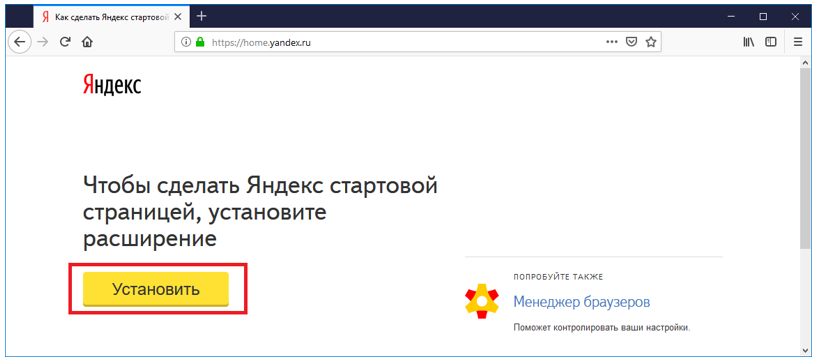Viewport: 816px width, 362px height.
Task: Open page actions three-dots menu
Action: (x=611, y=43)
